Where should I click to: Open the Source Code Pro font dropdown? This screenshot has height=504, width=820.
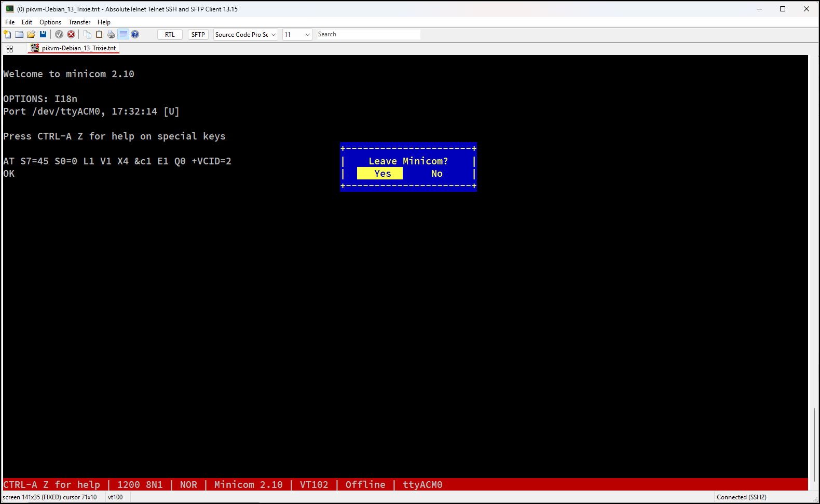[x=245, y=35]
